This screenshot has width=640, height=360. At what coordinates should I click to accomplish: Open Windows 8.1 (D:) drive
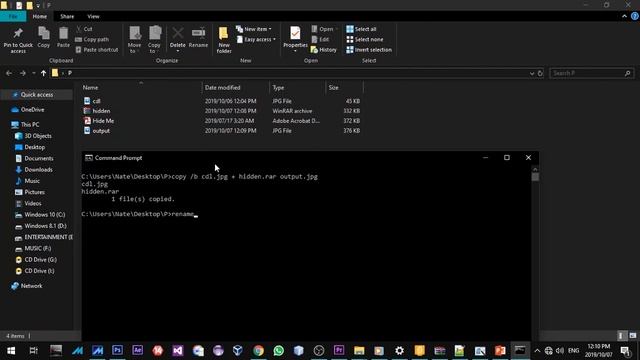click(x=45, y=226)
